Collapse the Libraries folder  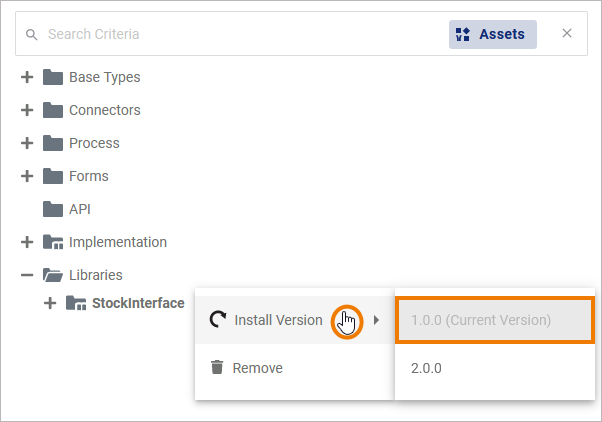pos(27,275)
